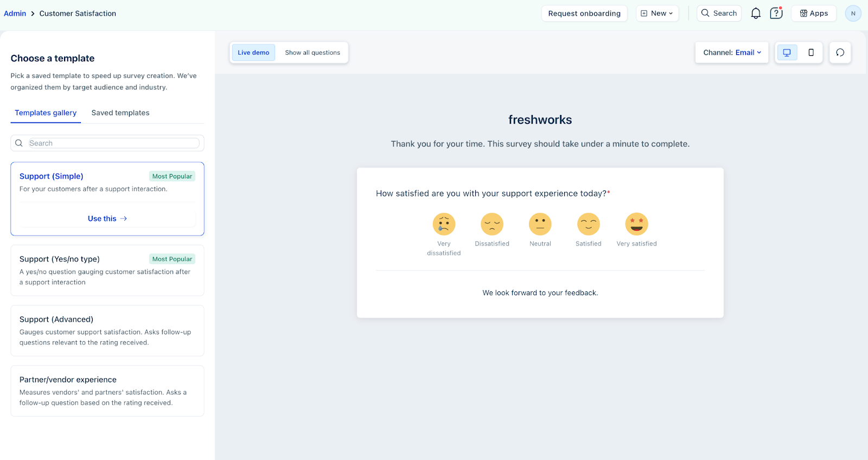The width and height of the screenshot is (868, 460).
Task: Click the refresh preview icon
Action: click(840, 53)
